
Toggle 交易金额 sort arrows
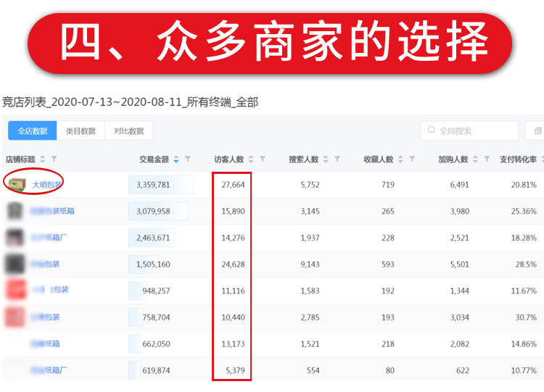pos(176,159)
